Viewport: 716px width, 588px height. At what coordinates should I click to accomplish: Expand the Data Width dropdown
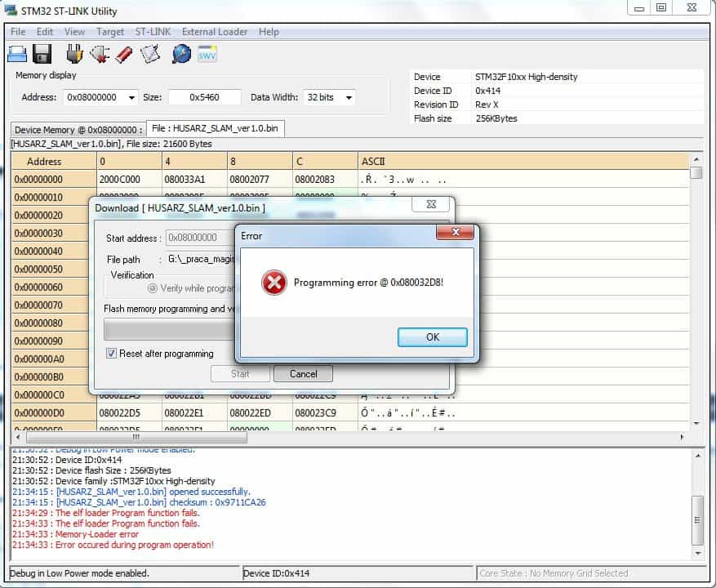(x=349, y=97)
